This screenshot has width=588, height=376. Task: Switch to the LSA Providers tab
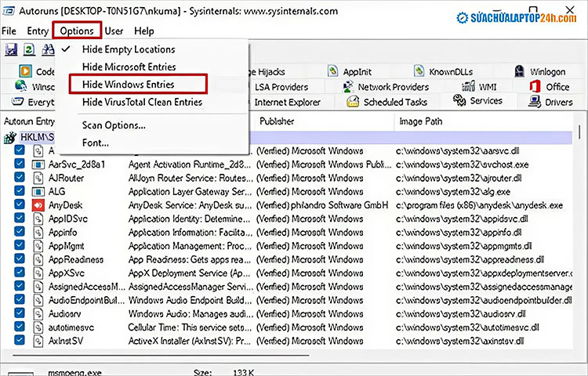tap(281, 87)
